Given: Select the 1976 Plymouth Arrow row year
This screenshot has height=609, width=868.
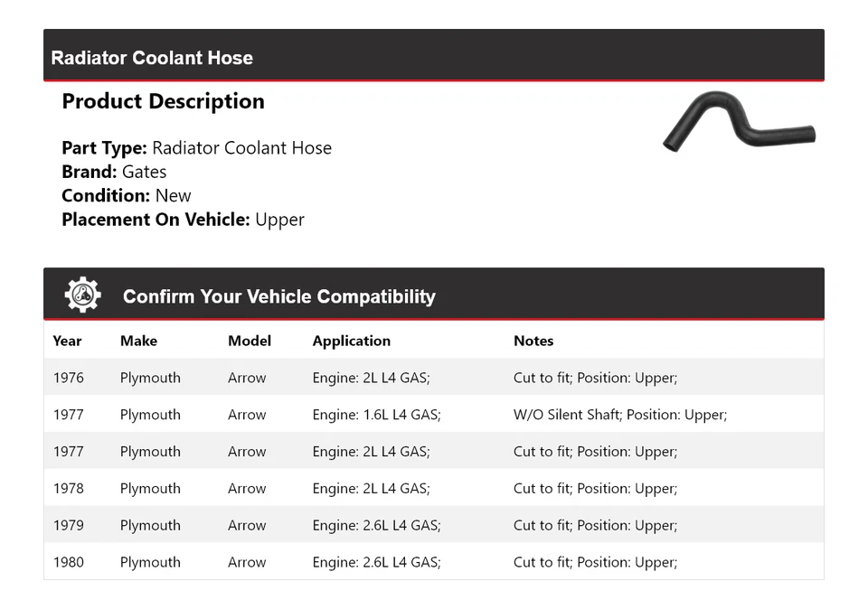Looking at the screenshot, I should [68, 378].
